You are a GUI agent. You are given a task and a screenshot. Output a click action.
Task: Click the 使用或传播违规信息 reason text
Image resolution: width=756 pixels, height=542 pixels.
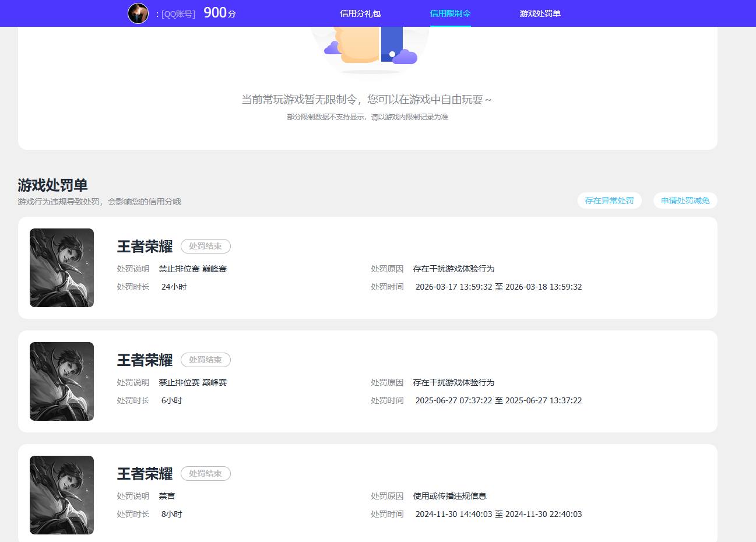tap(449, 496)
